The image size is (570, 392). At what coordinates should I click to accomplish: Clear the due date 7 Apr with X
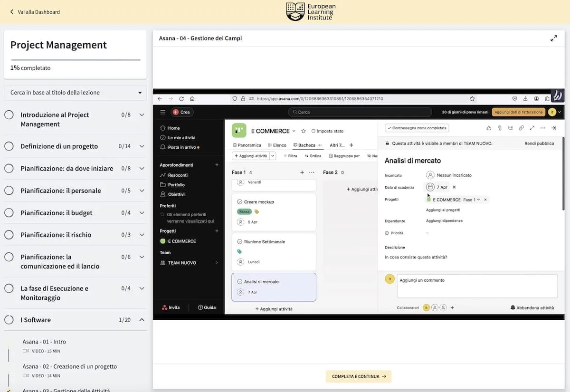(454, 187)
